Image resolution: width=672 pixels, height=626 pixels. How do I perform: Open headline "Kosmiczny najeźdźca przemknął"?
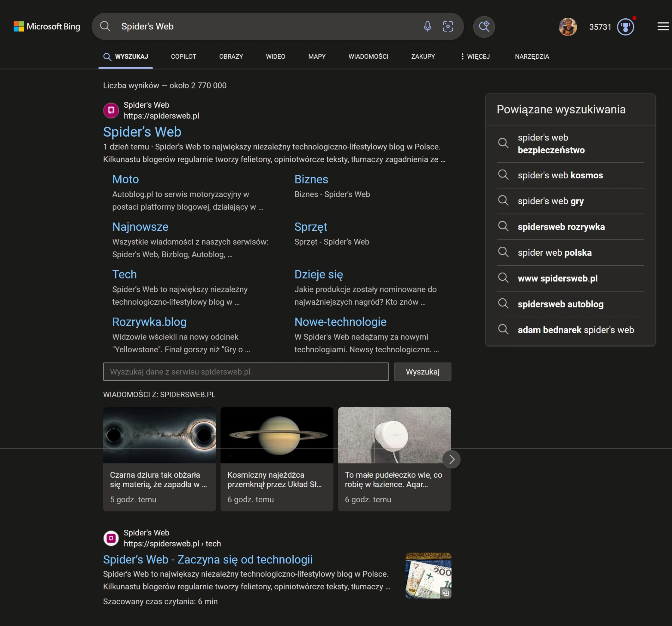274,480
